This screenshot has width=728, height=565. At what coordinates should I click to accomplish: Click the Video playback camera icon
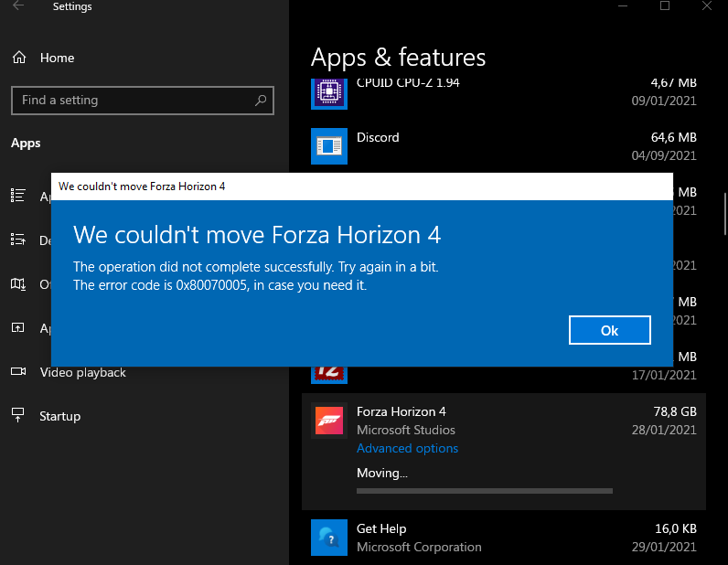18,371
